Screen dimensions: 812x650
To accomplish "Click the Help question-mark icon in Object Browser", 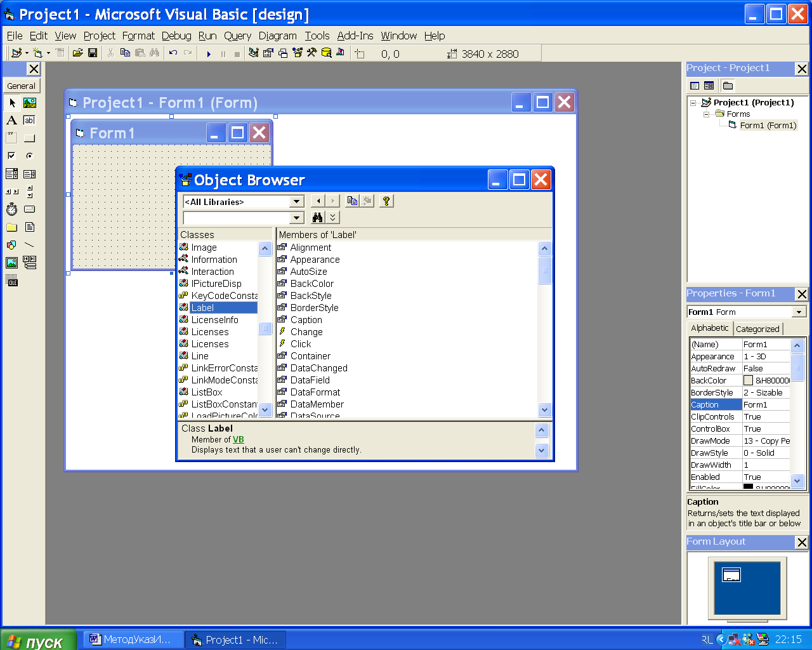I will click(x=386, y=201).
